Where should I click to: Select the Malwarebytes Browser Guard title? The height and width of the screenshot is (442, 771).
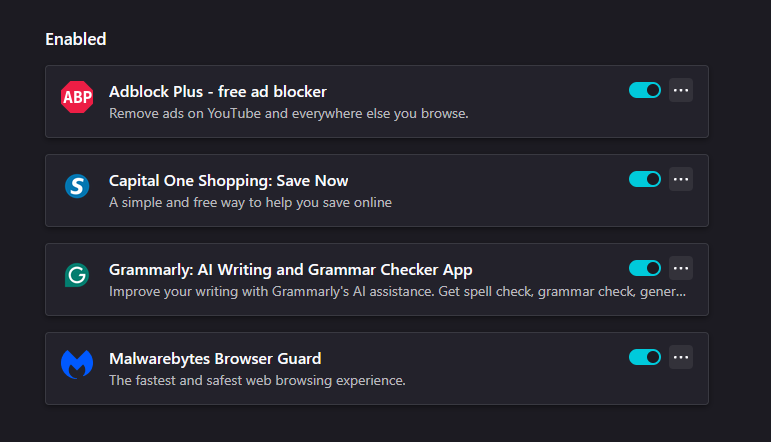[214, 359]
